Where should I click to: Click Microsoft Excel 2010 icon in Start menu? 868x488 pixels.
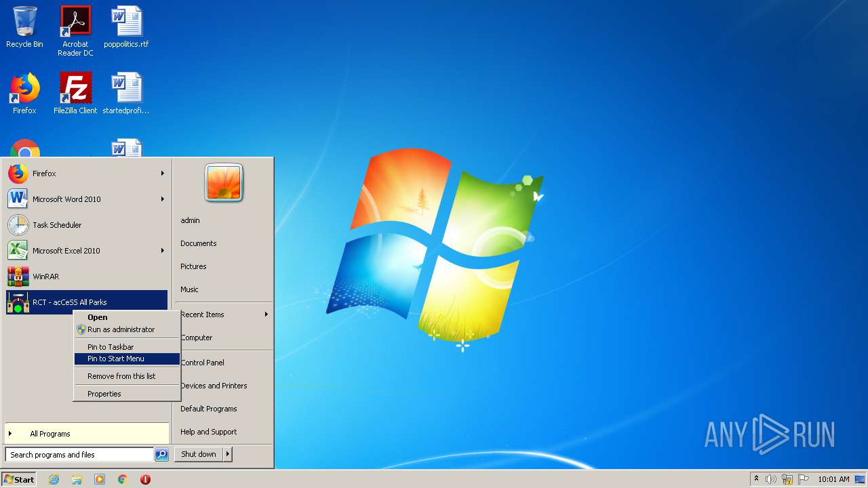pos(18,251)
